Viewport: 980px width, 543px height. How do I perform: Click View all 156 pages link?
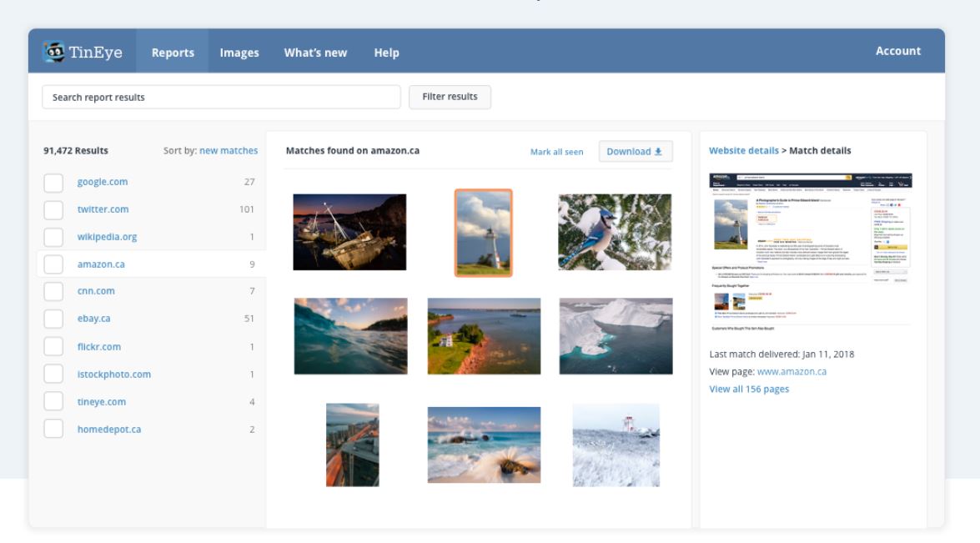749,389
